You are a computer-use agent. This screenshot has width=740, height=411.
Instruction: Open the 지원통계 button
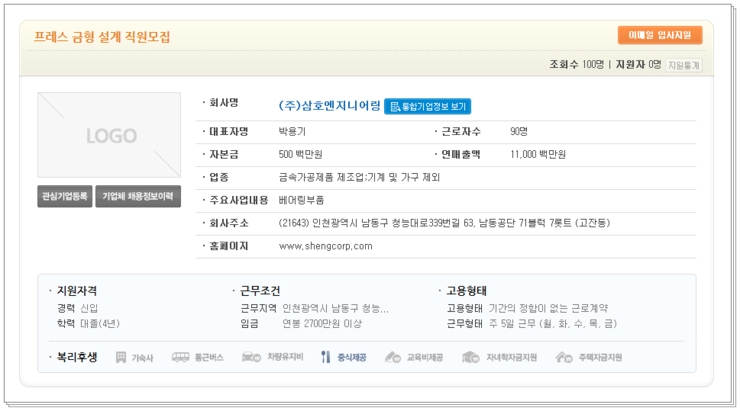[683, 65]
